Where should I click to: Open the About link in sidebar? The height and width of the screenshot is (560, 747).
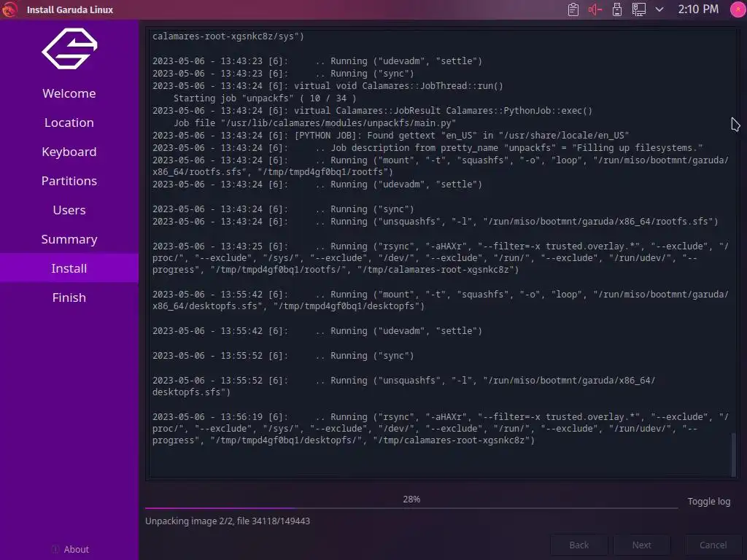pyautogui.click(x=76, y=549)
